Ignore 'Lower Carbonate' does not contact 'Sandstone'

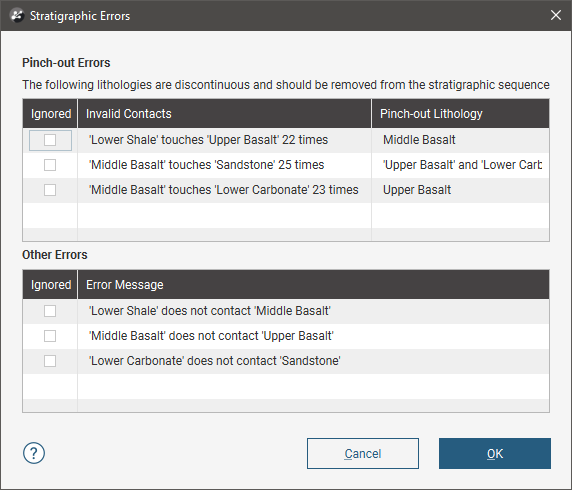(x=50, y=361)
